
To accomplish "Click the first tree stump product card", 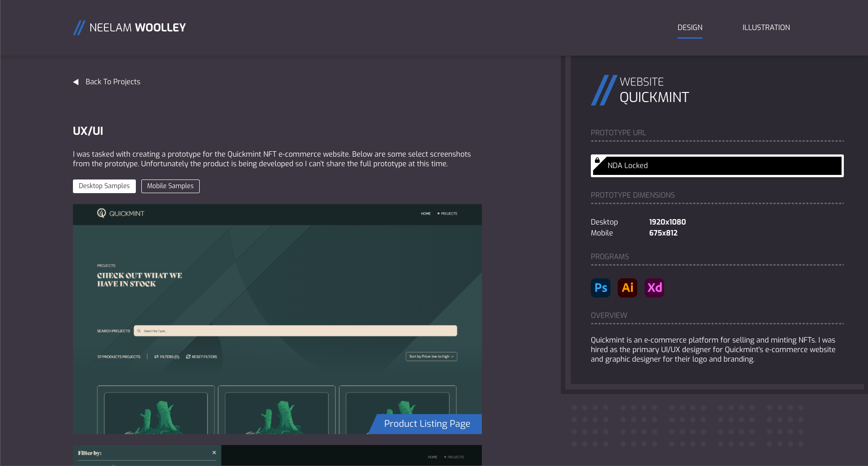I will [156, 410].
